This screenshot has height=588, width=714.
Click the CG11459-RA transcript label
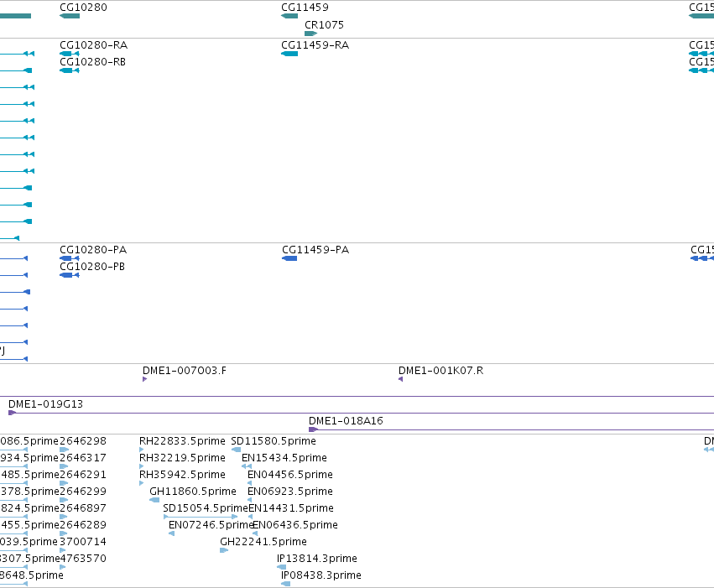coord(315,45)
